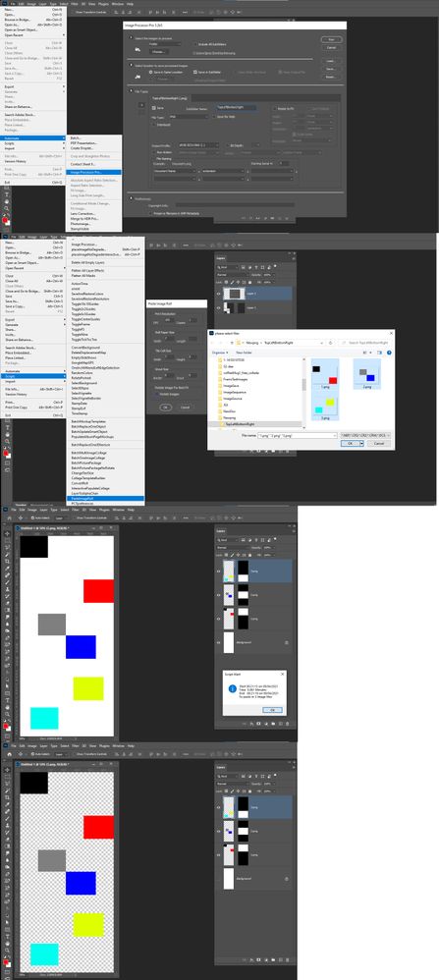
Task: Enable Include All Subfolders checkbox
Action: tap(194, 44)
